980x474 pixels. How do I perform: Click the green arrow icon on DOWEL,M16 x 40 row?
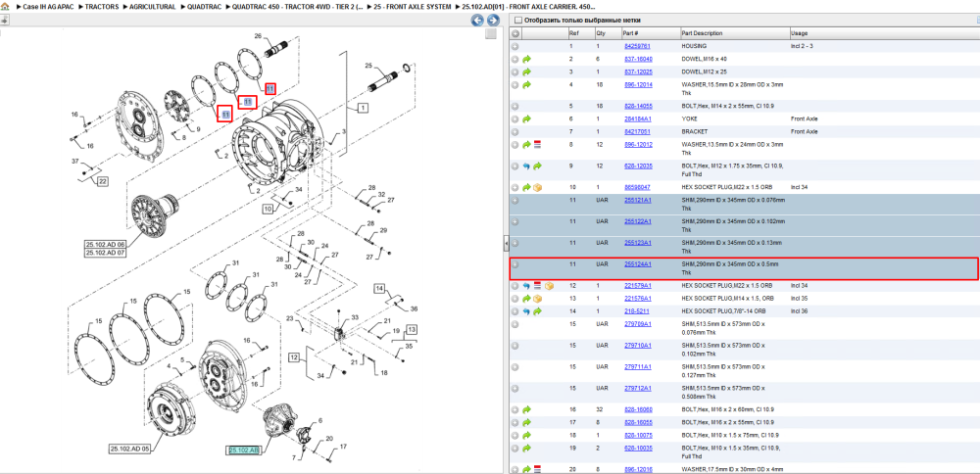pyautogui.click(x=526, y=59)
